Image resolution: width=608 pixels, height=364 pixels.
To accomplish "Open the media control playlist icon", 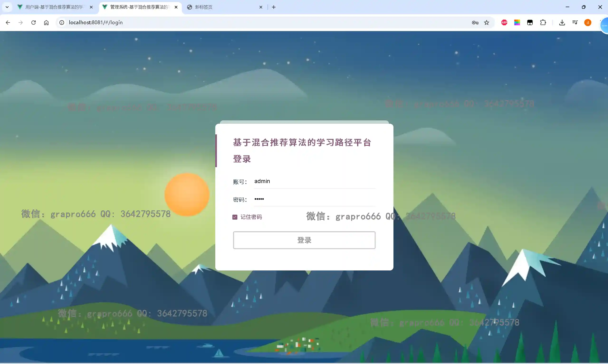I will [x=575, y=23].
